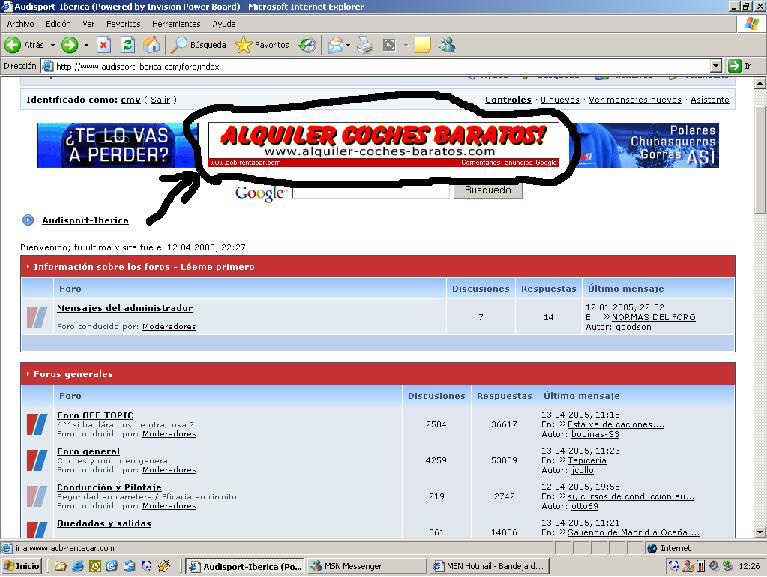The width and height of the screenshot is (767, 577).
Task: Click the Messenger people toolbar icon
Action: click(x=447, y=45)
